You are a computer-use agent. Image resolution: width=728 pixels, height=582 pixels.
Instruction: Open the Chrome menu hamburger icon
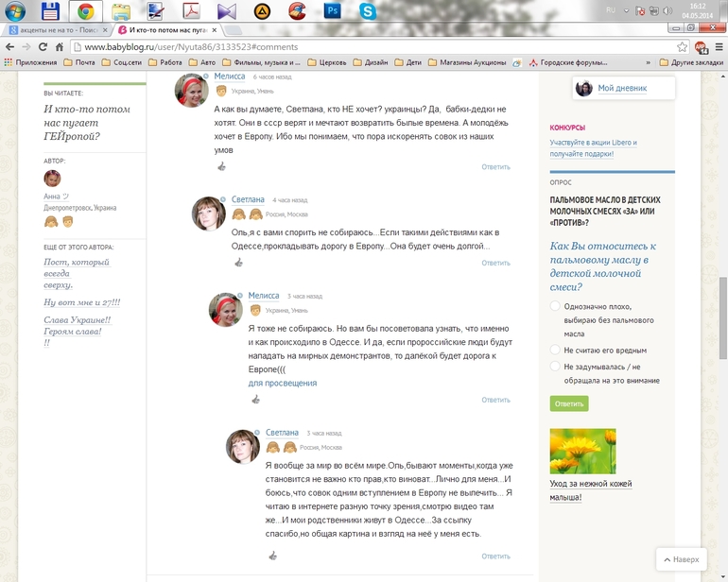click(718, 46)
